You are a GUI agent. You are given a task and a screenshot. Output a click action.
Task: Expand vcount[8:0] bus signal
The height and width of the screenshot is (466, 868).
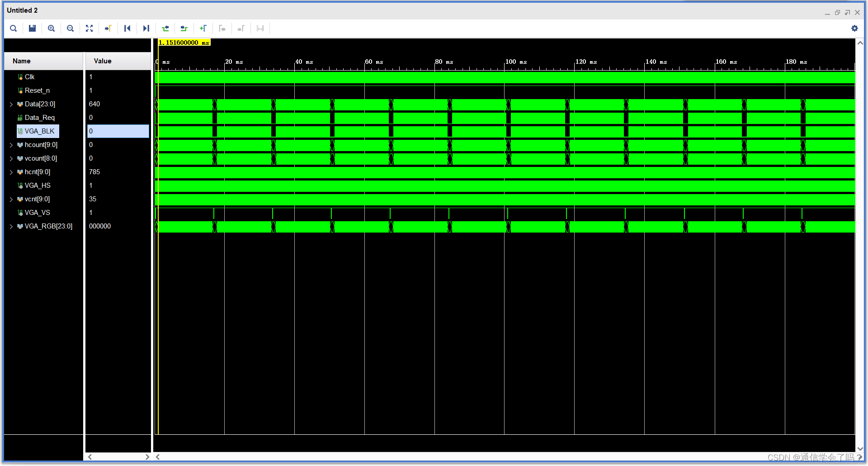coord(11,159)
